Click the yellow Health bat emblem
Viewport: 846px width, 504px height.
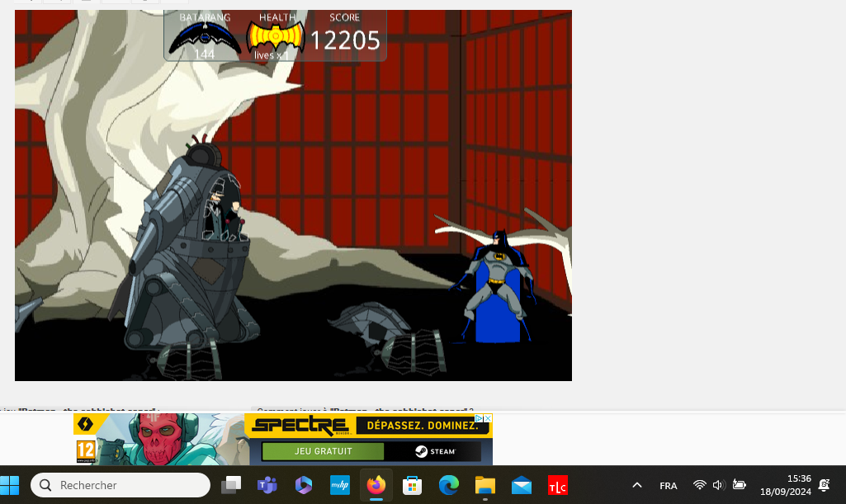276,37
